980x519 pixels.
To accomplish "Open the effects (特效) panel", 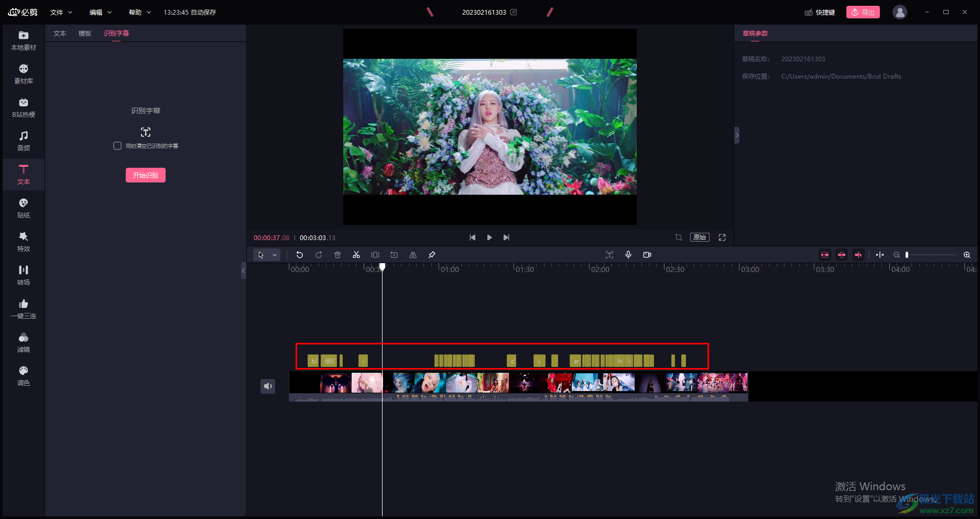I will (x=24, y=242).
